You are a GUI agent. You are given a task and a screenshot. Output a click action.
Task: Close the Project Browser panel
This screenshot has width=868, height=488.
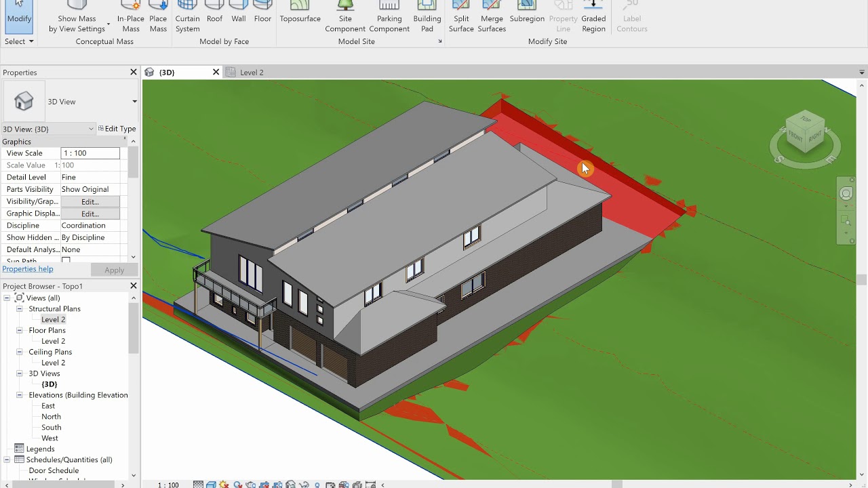point(134,286)
